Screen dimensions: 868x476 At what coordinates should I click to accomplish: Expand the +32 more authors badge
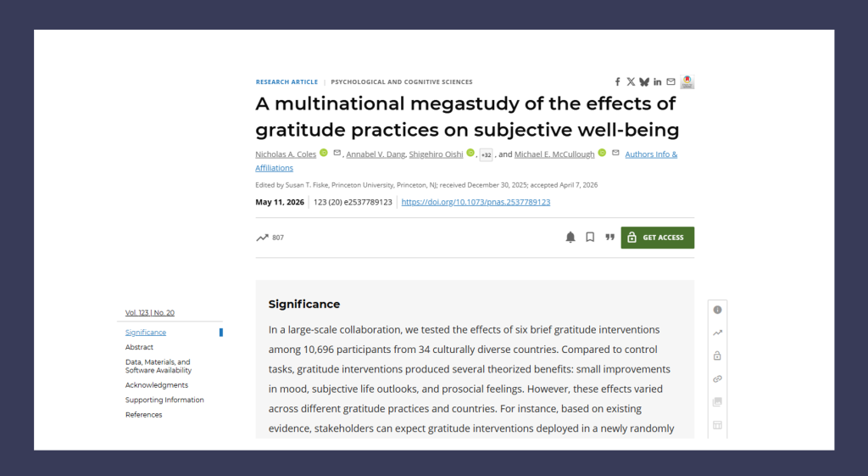[x=486, y=155]
